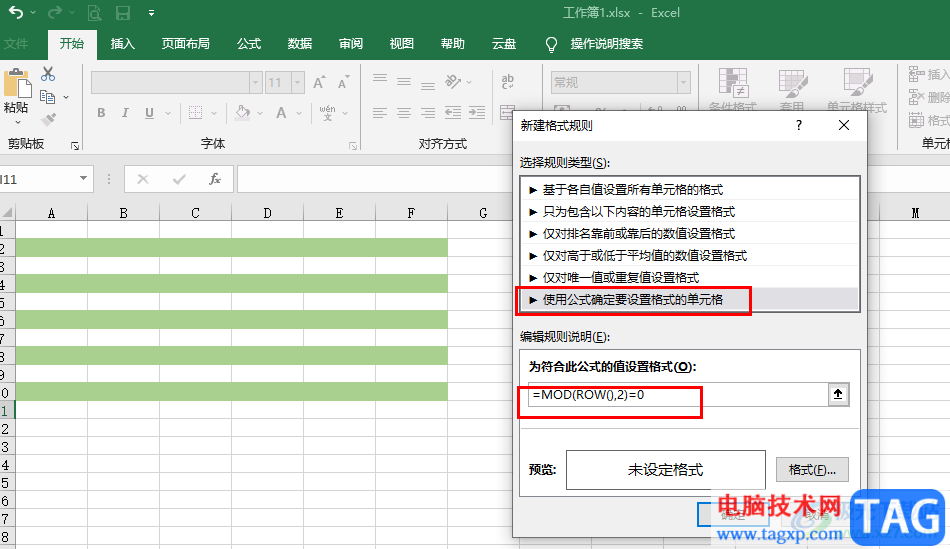
Task: Click the Conditional Formatting 条件格式 icon
Action: pos(732,83)
